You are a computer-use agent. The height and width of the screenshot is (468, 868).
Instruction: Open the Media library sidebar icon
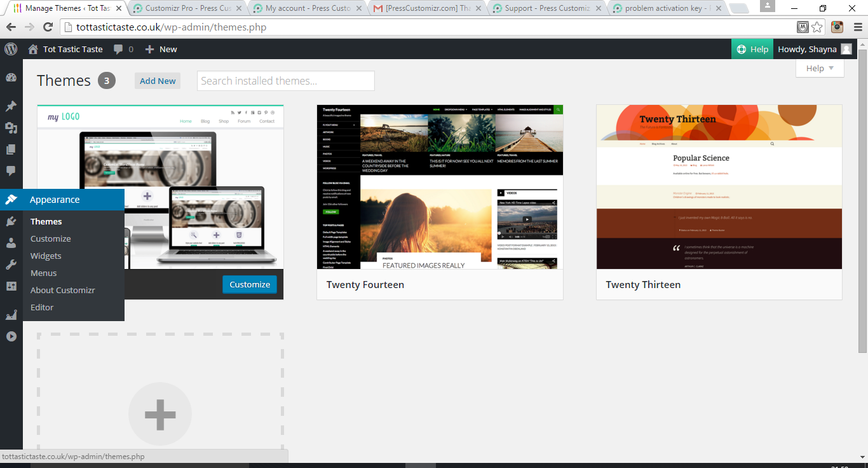point(11,128)
